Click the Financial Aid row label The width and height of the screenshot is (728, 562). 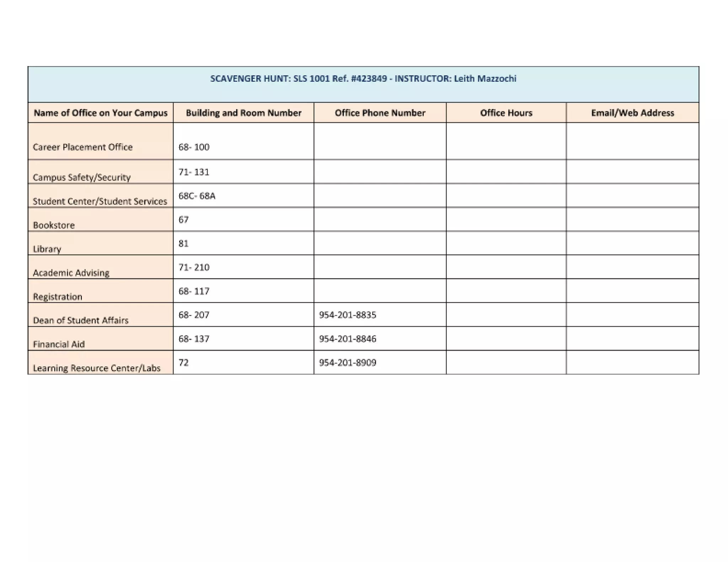[59, 344]
